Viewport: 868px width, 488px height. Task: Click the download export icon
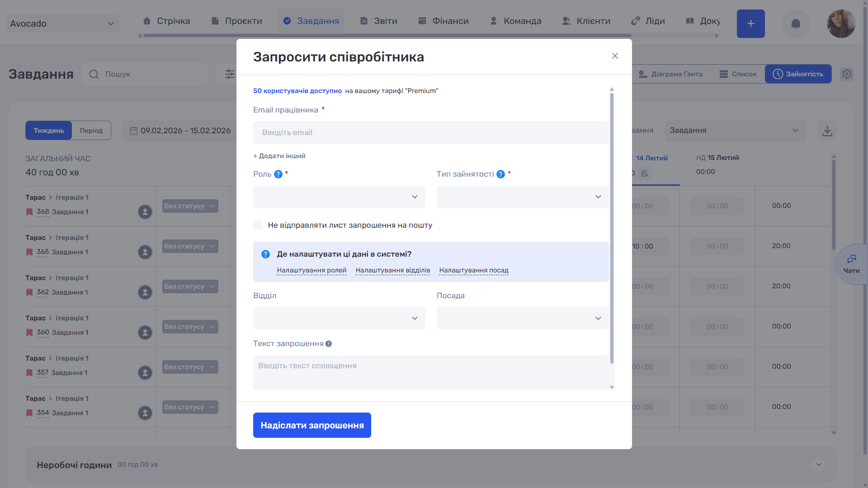pyautogui.click(x=827, y=131)
